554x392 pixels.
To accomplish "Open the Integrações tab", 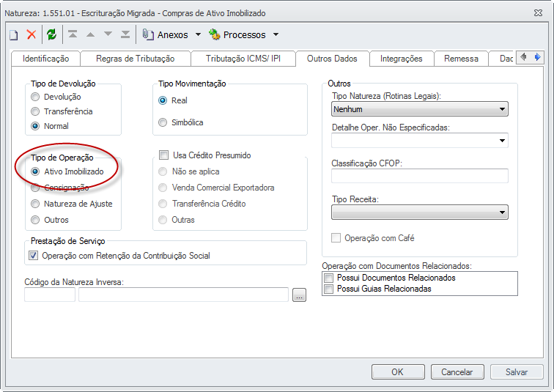I will coord(401,59).
